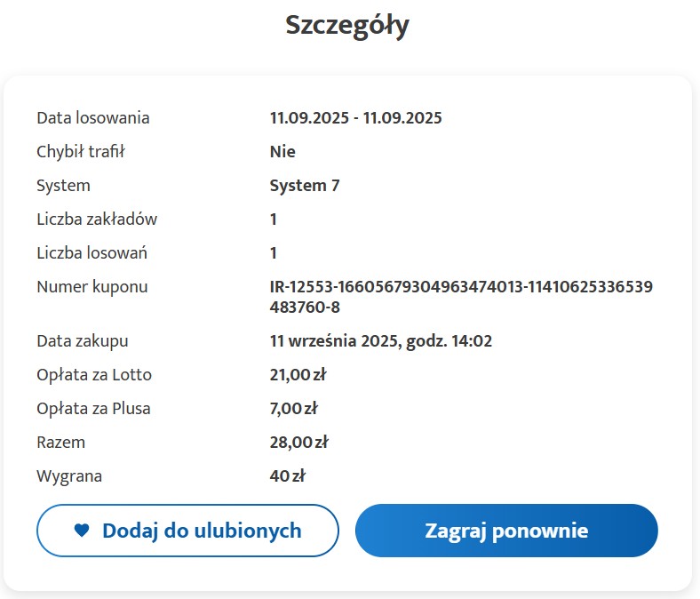Screen dimensions: 700x599
Task: Click the Opłata za Lotto amount 21,00 zł
Action: [x=298, y=375]
